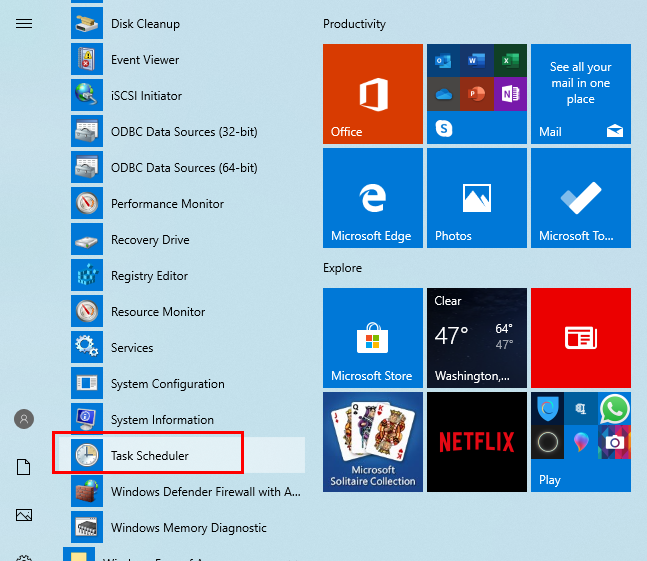The height and width of the screenshot is (561, 647).
Task: Launch Word from the Office apps tile
Action: (x=477, y=61)
